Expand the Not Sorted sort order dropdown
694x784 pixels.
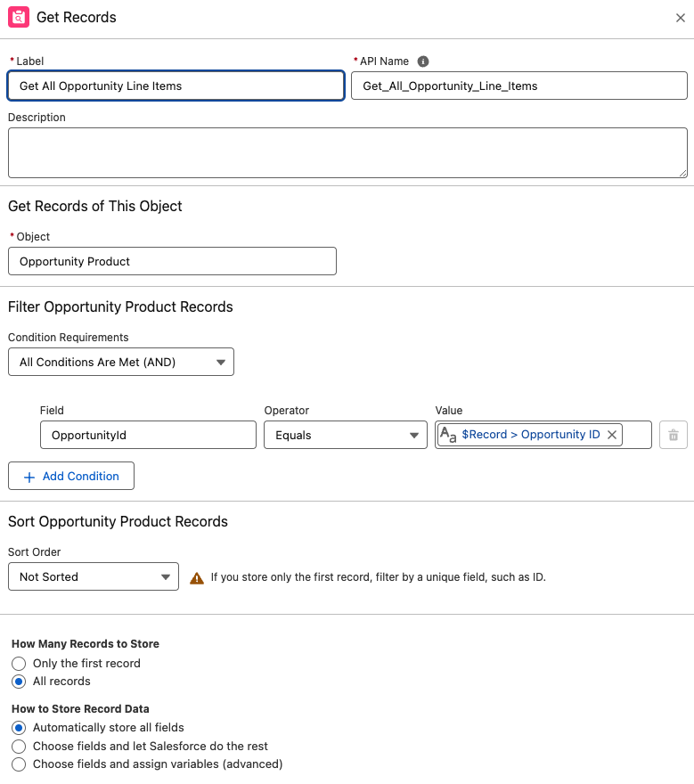tap(94, 576)
